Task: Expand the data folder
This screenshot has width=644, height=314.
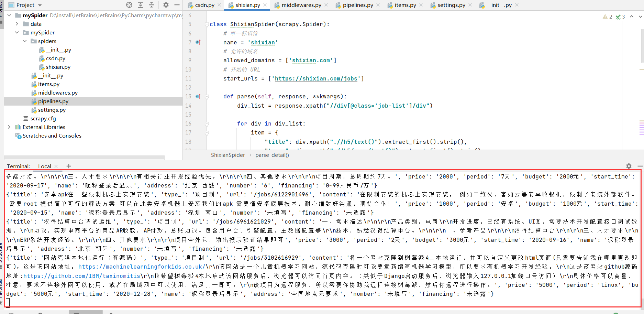Action: point(17,24)
